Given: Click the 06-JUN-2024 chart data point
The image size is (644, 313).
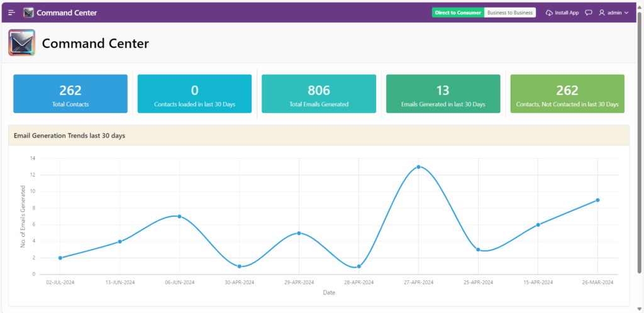Looking at the screenshot, I should 179,216.
